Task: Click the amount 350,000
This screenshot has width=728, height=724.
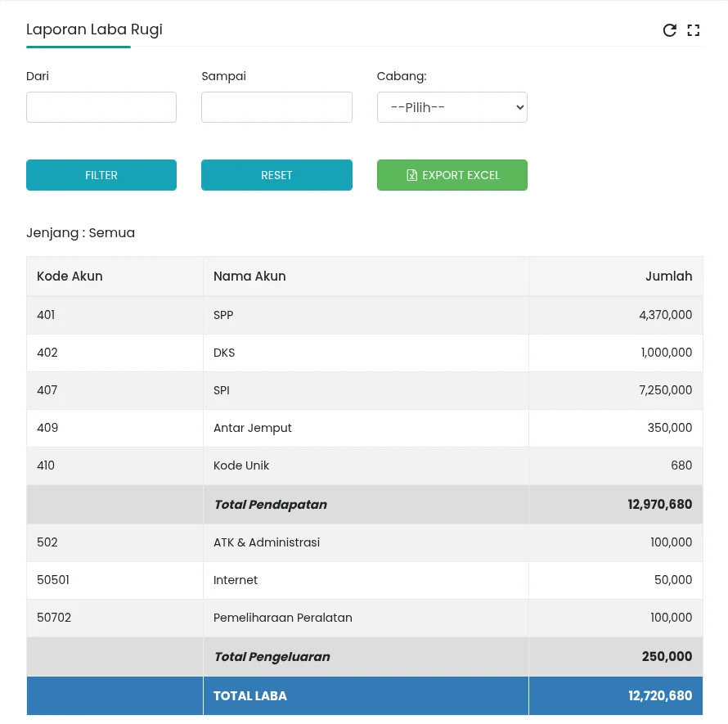Action: click(669, 428)
